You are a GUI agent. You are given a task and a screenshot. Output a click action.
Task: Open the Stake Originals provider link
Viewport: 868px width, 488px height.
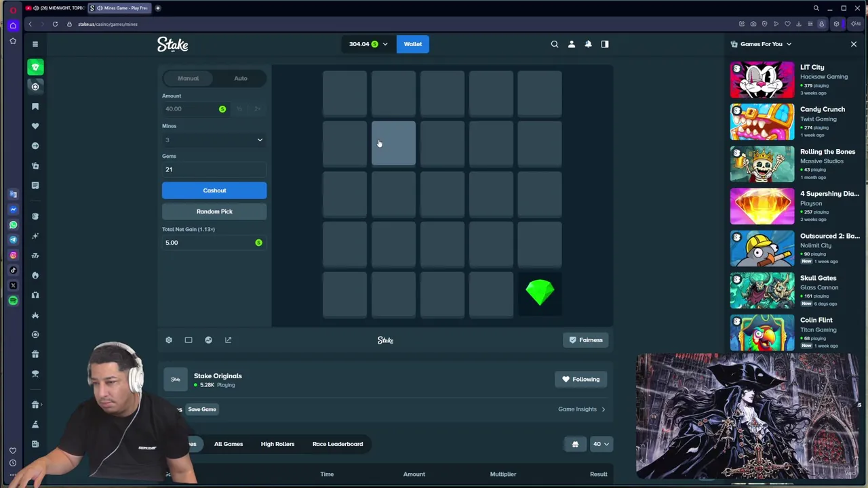(218, 375)
